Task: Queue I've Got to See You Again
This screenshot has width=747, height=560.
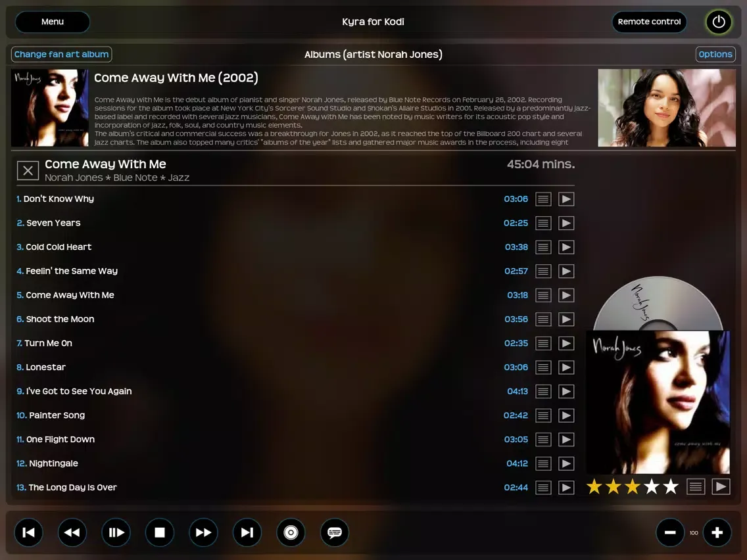Action: click(543, 392)
